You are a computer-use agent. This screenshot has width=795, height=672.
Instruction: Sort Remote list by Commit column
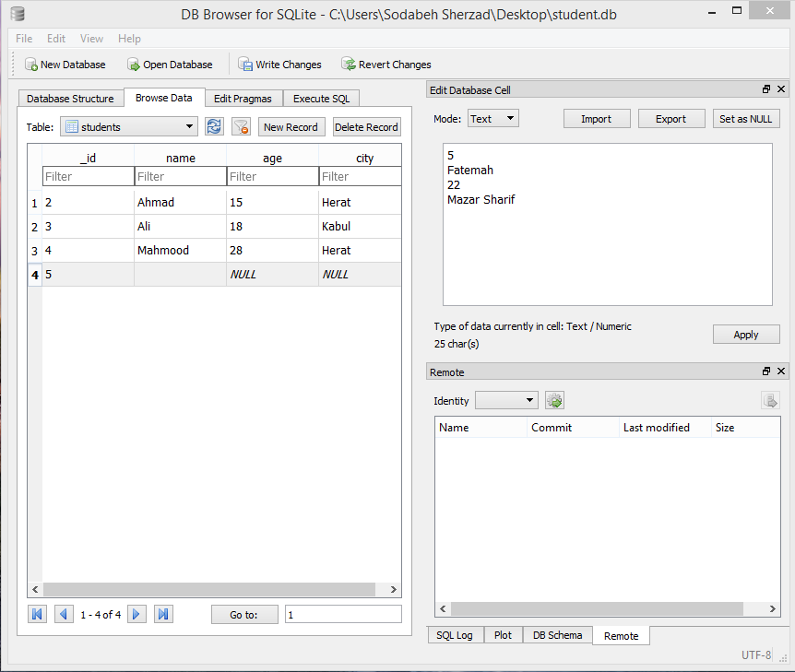573,427
